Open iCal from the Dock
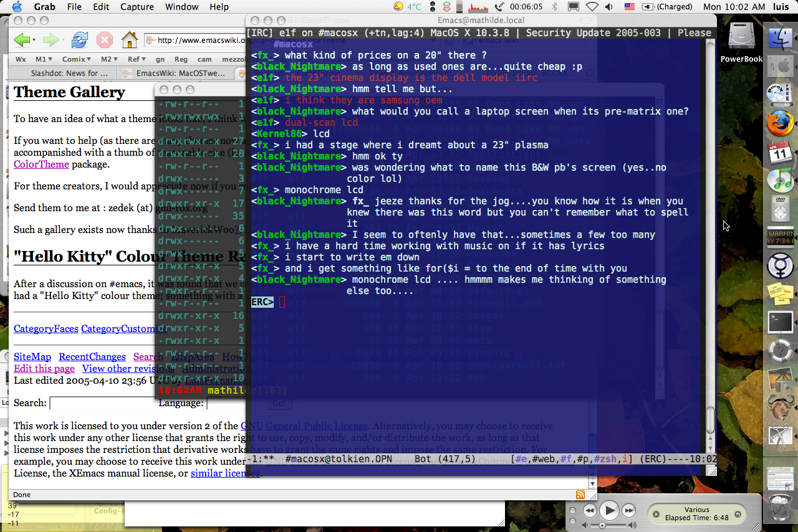The width and height of the screenshot is (798, 532). tap(779, 151)
